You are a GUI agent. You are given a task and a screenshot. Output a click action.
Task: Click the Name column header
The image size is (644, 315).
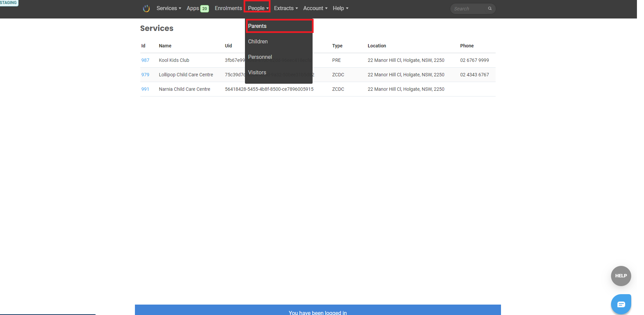[x=165, y=46]
